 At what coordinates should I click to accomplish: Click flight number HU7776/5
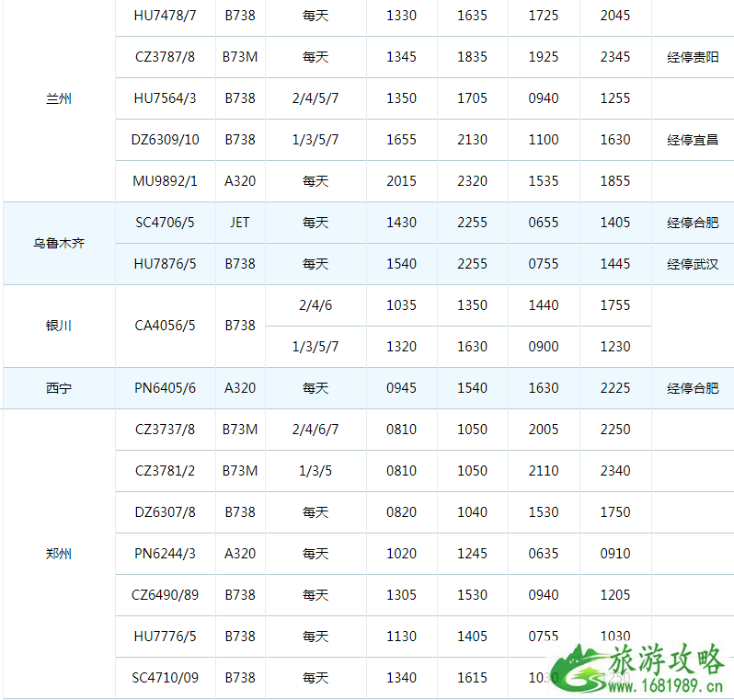pyautogui.click(x=165, y=637)
